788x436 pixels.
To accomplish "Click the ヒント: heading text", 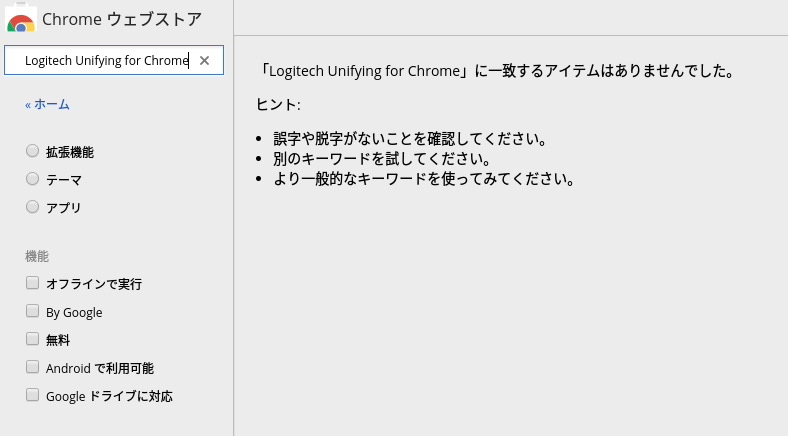I will tap(278, 104).
